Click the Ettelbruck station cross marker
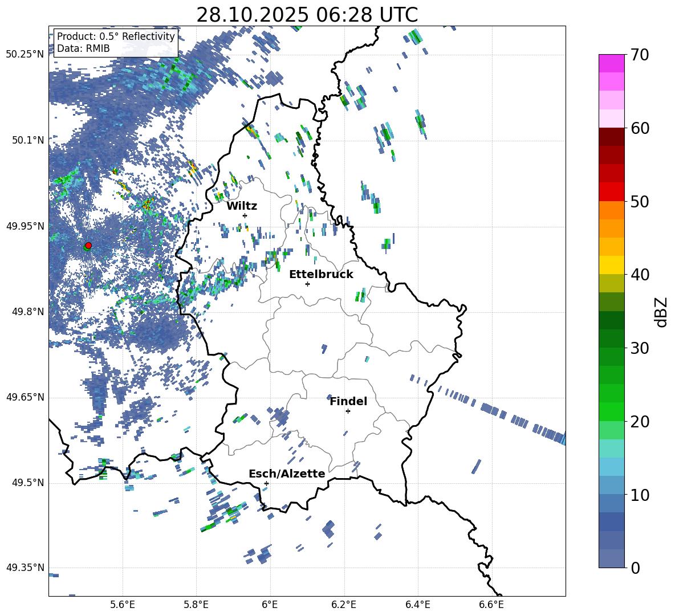675x616 pixels. point(307,284)
